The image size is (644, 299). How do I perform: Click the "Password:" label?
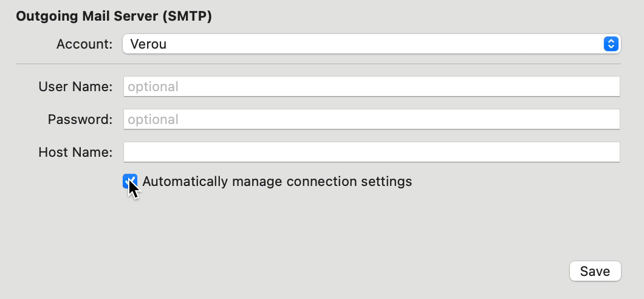click(x=80, y=120)
